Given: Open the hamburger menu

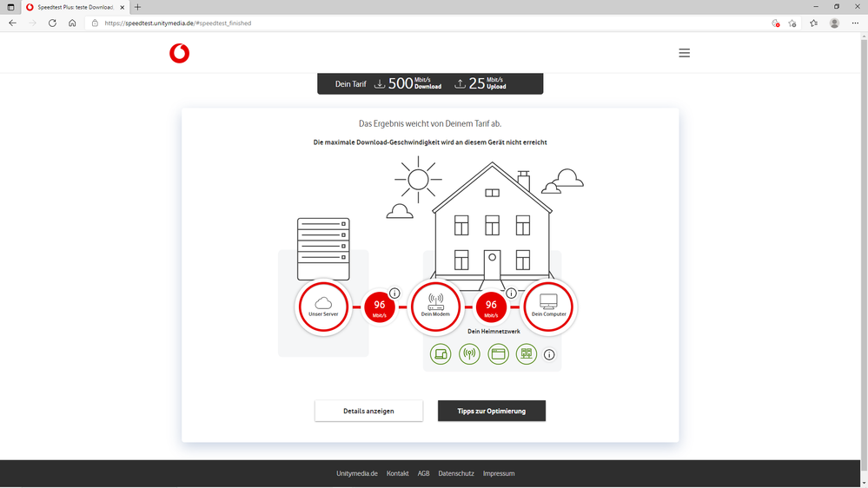Looking at the screenshot, I should (x=684, y=53).
